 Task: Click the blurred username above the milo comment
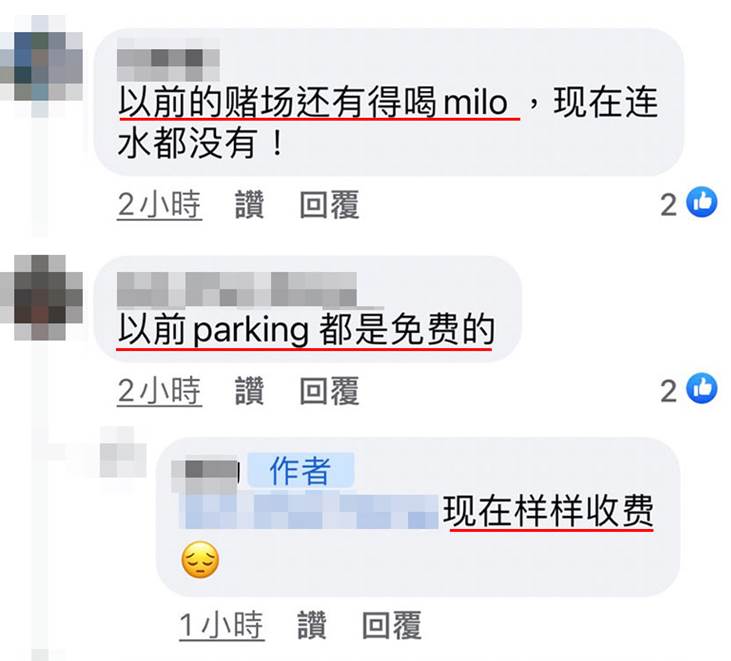coord(168,64)
